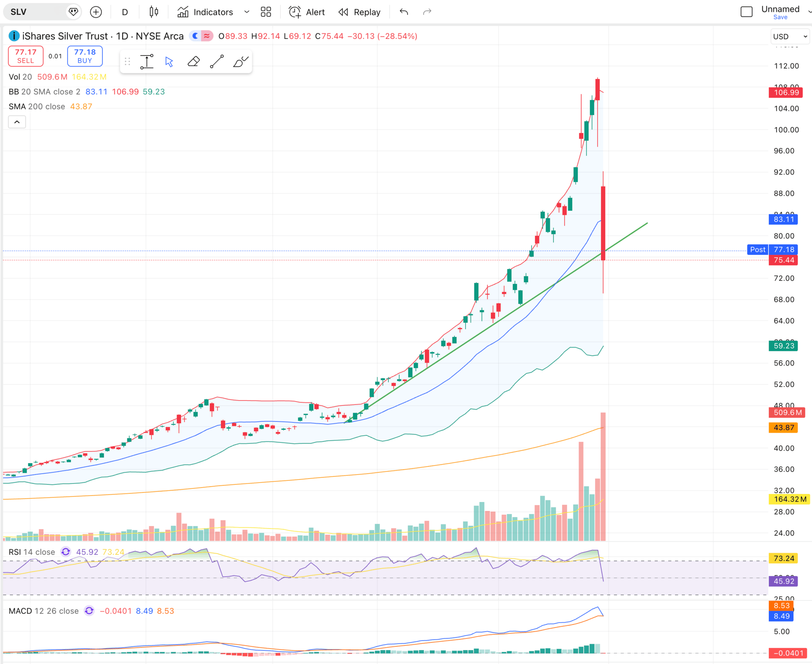Click the compare/add symbol plus icon

96,12
